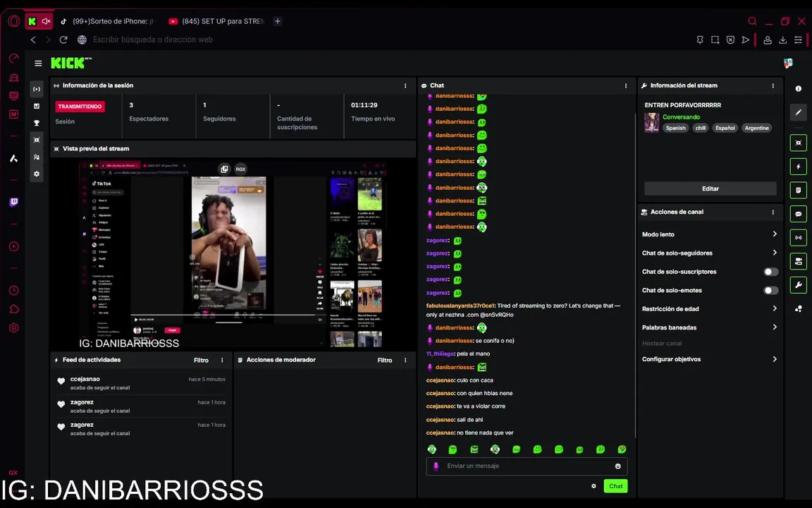Focus the Enviar un mensaje field
812x508 pixels.
coord(527,466)
